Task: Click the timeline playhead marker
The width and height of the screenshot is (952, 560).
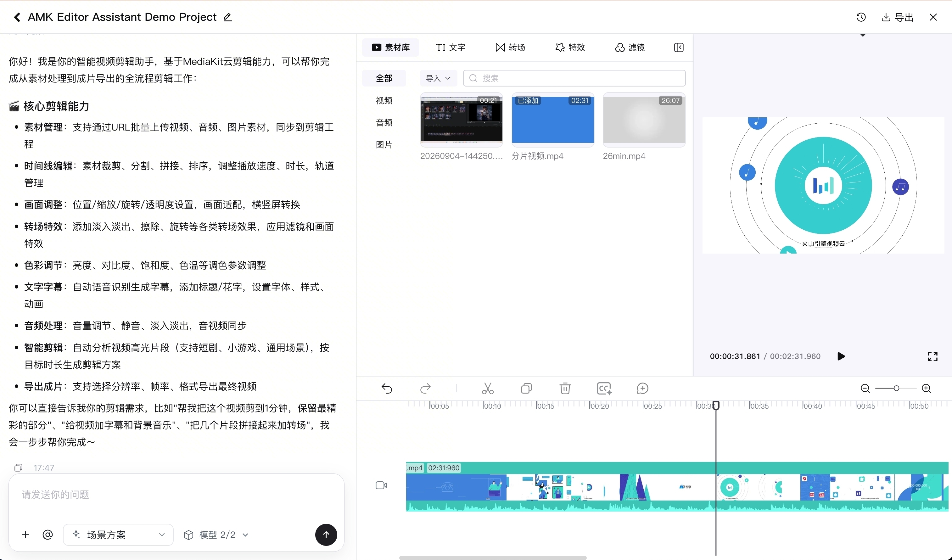Action: pos(716,406)
